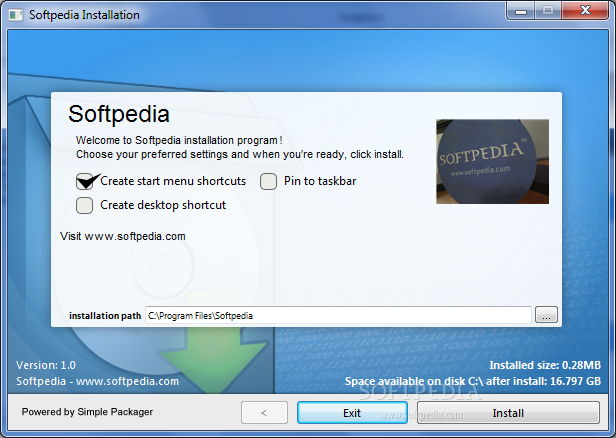Close the Softpedia Installation window
616x438 pixels.
point(585,11)
